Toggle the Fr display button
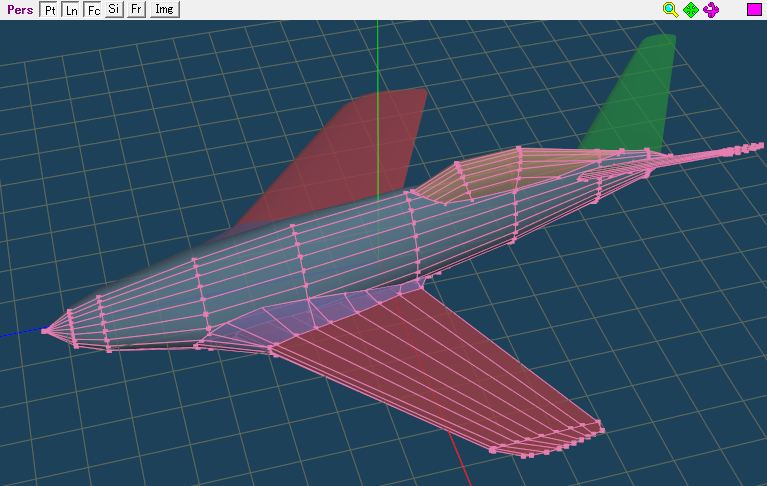Screen dimensions: 767x486 (x=136, y=9)
